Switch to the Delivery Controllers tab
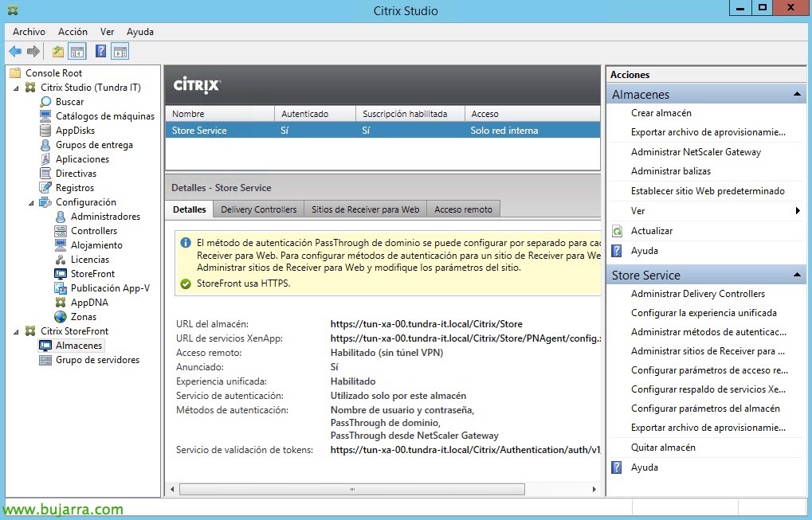 (259, 209)
